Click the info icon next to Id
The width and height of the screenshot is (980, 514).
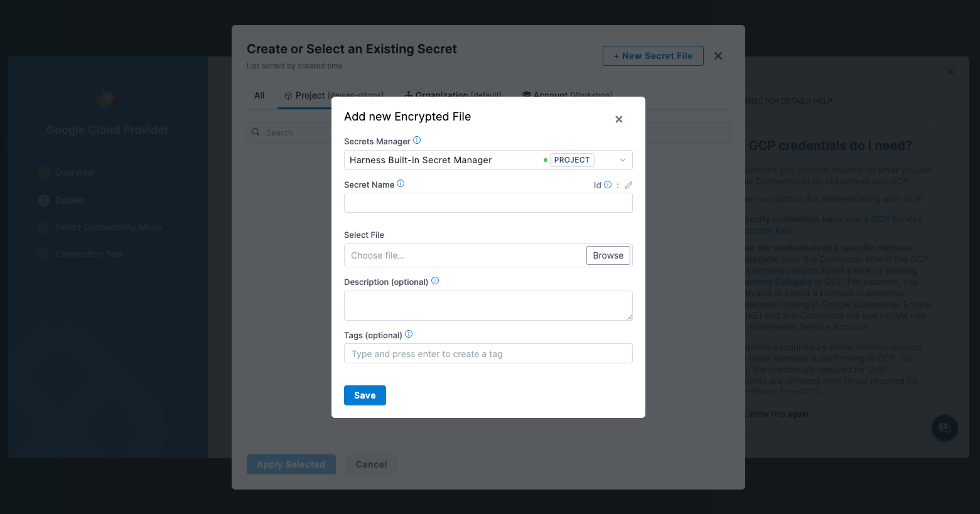[x=608, y=185]
